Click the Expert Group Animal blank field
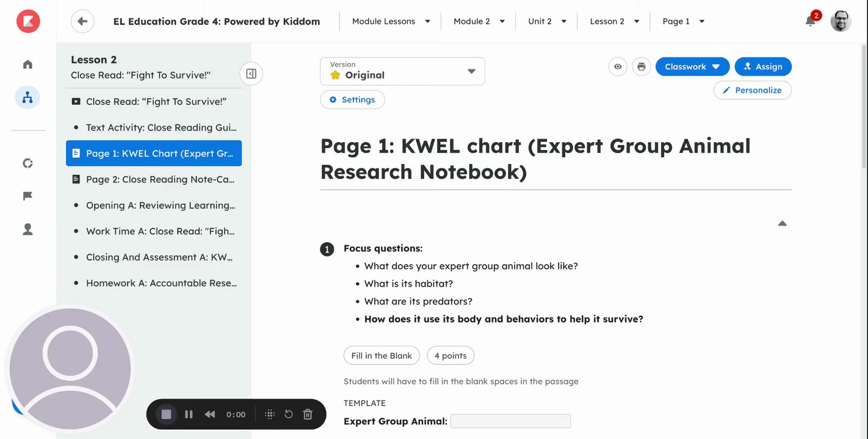This screenshot has height=439, width=868. click(510, 421)
